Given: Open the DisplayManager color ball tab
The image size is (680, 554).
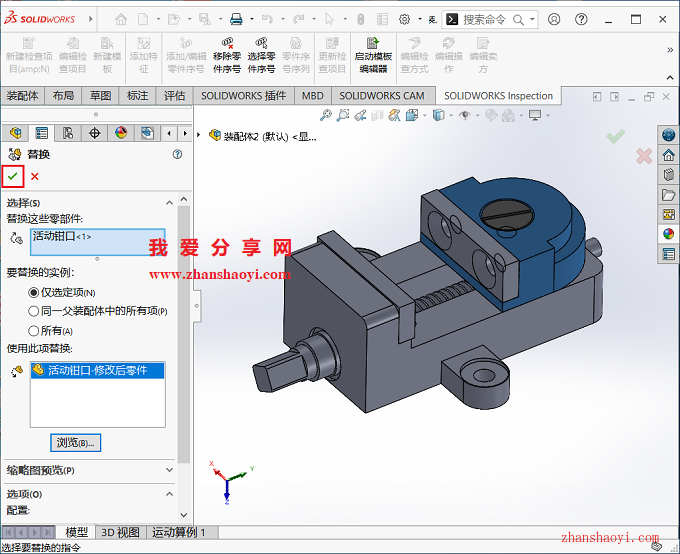Looking at the screenshot, I should [121, 133].
